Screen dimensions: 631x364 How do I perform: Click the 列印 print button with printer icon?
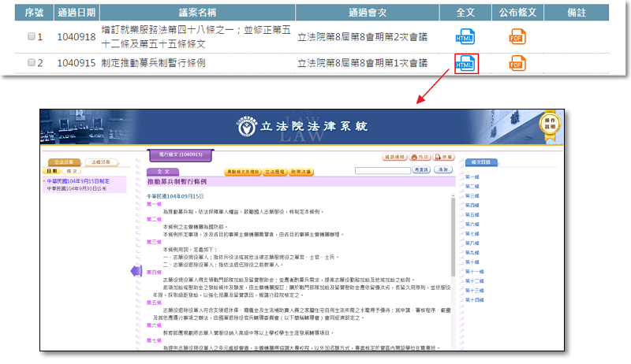[x=420, y=158]
